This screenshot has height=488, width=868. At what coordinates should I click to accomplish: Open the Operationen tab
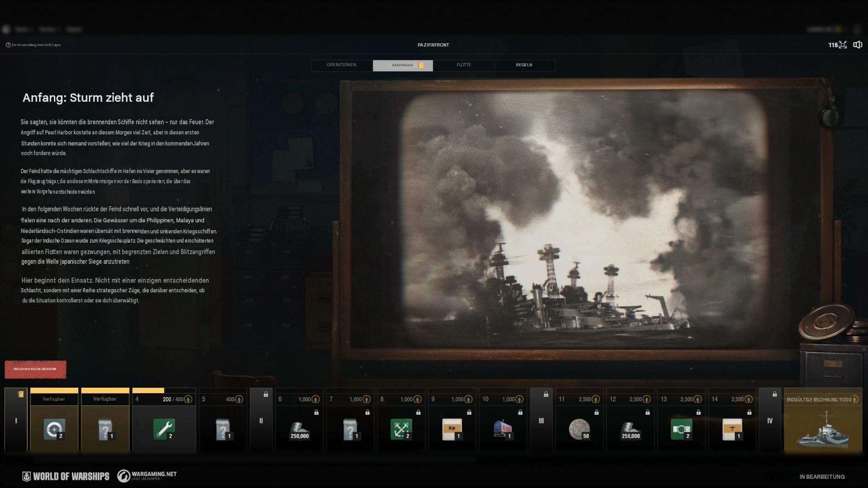coord(341,65)
